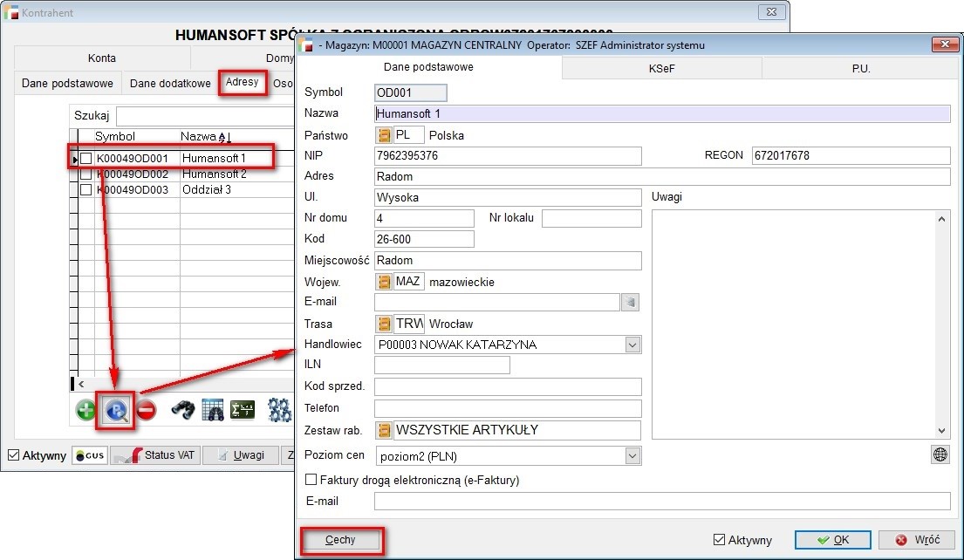
Task: Click the Kod sprzed. input field
Action: pyautogui.click(x=508, y=386)
